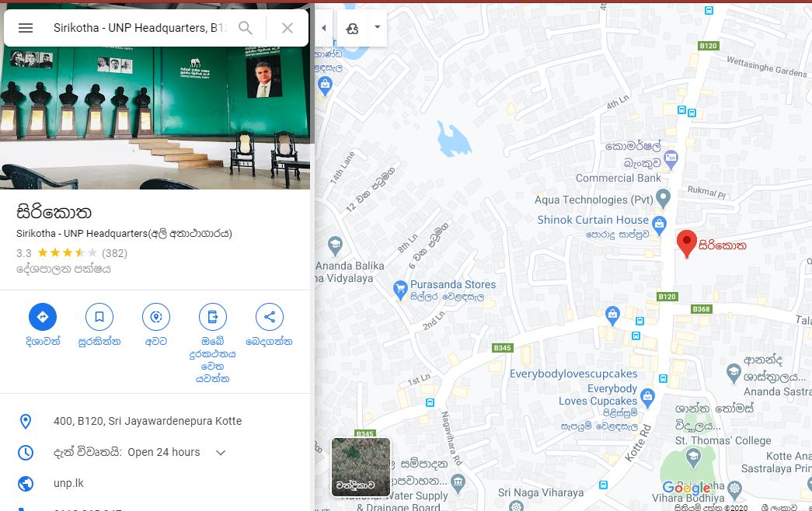The height and width of the screenshot is (511, 812).
Task: Open the hamburger menu in search box
Action: [x=26, y=28]
